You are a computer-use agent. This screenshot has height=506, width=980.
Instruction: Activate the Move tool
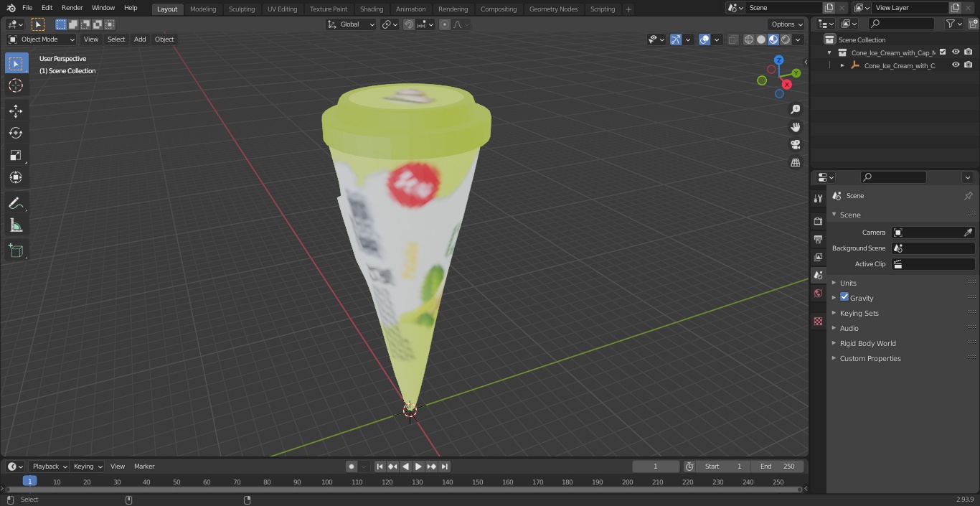coord(16,111)
